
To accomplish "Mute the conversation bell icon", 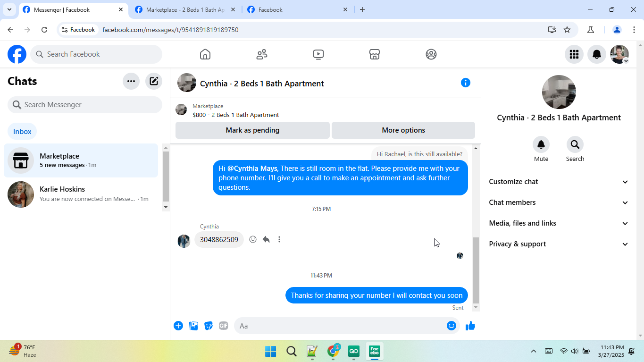I will coord(541,144).
